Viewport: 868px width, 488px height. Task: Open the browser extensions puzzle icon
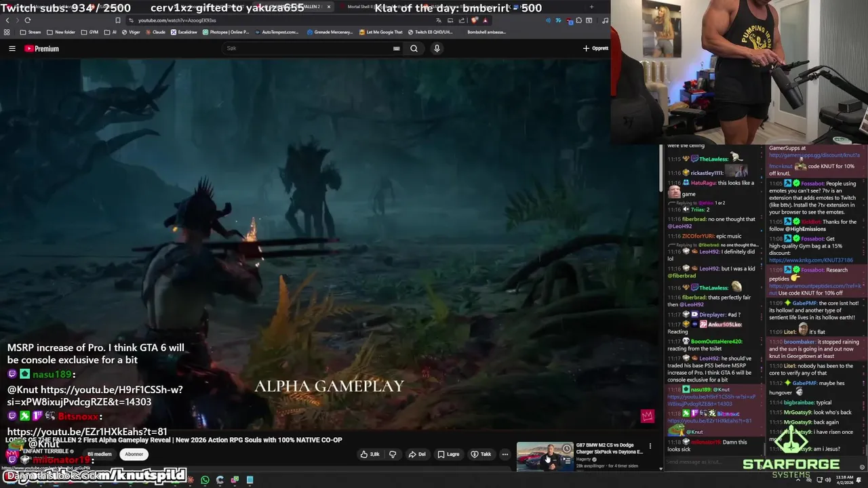(x=578, y=20)
